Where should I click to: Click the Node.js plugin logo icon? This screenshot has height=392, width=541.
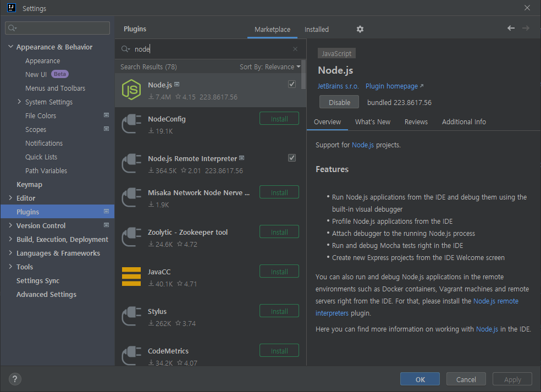pyautogui.click(x=131, y=90)
